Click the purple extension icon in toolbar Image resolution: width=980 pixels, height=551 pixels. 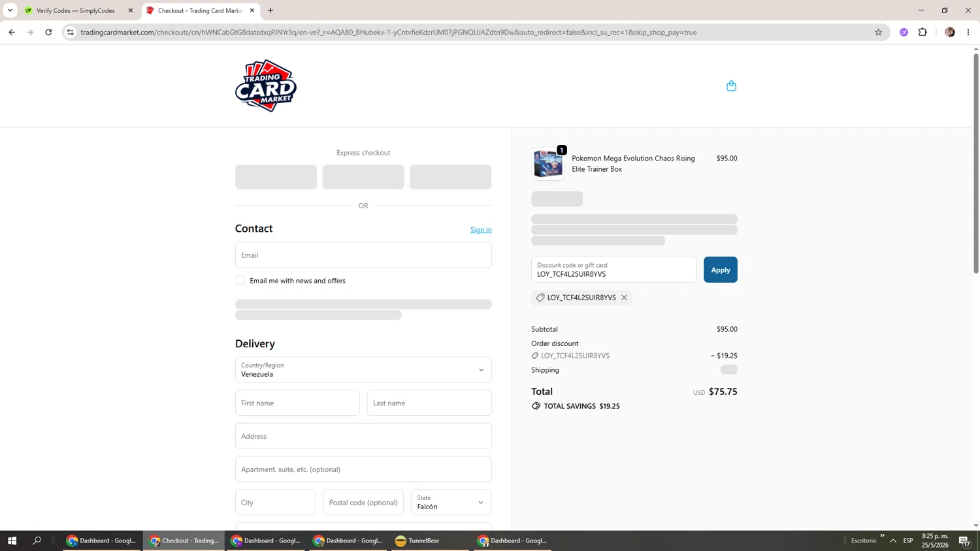point(904,32)
